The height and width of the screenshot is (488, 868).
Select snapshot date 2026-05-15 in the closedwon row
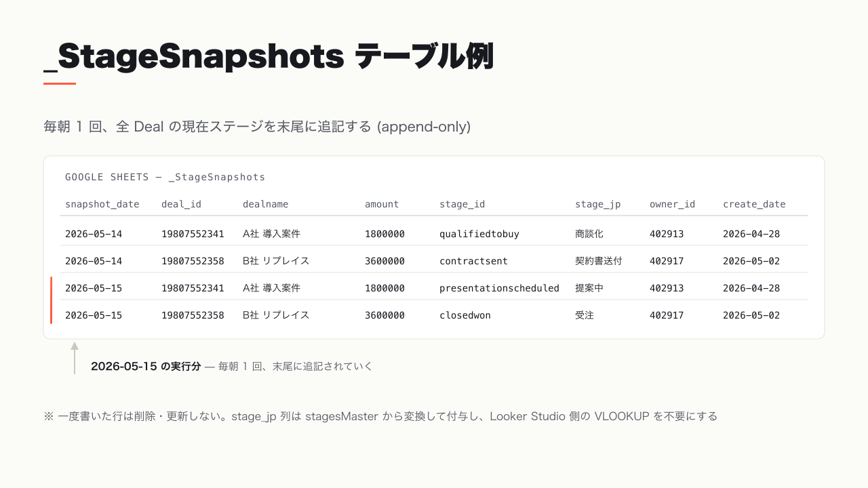pos(94,315)
